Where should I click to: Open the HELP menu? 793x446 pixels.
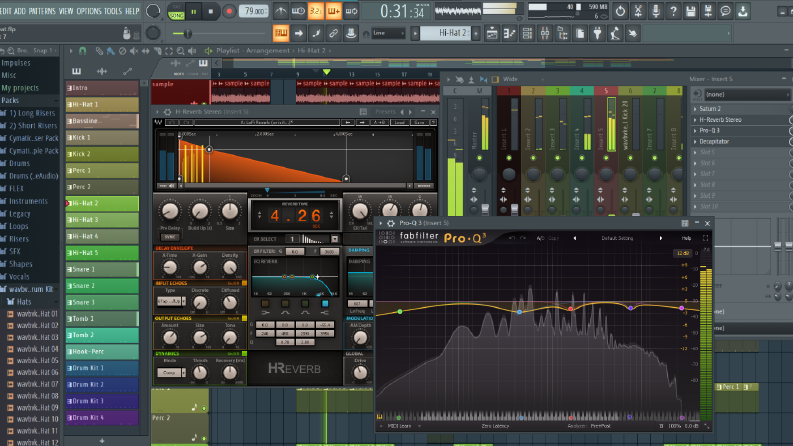(132, 11)
